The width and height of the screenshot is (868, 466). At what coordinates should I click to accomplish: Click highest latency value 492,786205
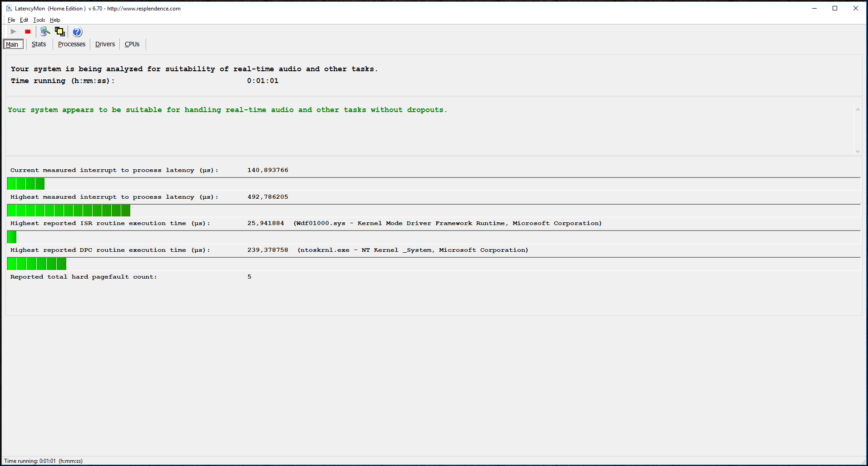pyautogui.click(x=268, y=197)
